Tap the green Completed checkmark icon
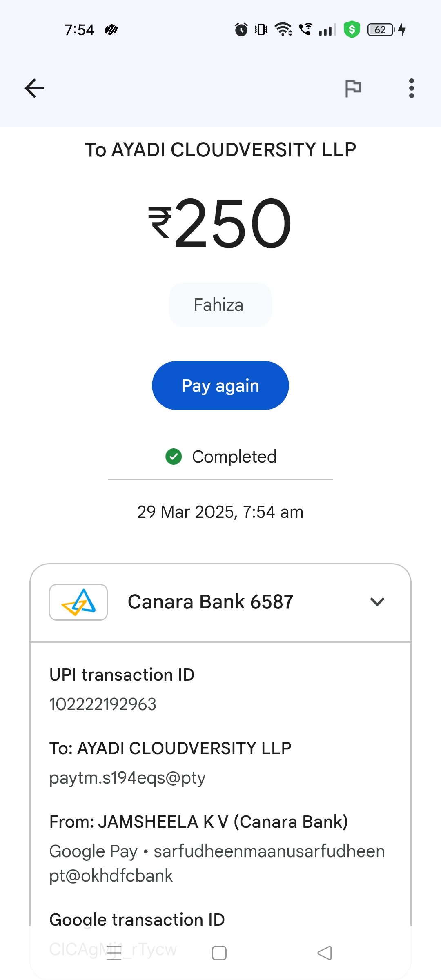Viewport: 441px width, 980px height. [x=174, y=457]
